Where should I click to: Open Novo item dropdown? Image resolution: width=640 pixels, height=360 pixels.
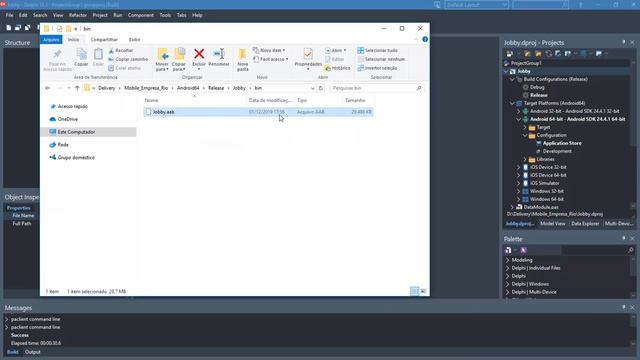[269, 50]
